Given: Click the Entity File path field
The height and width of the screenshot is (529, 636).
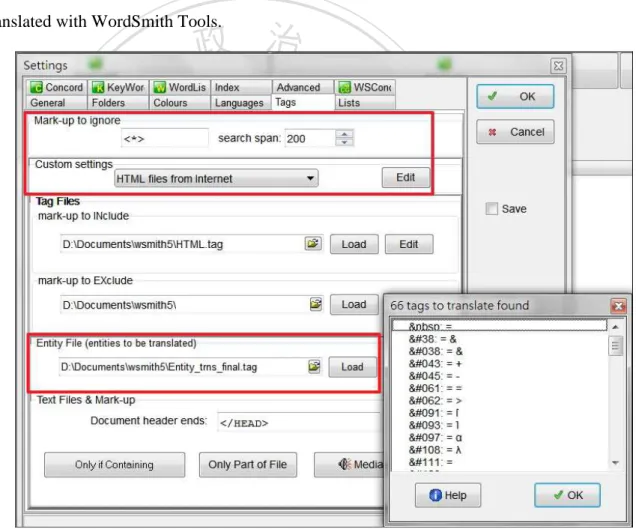Looking at the screenshot, I should [x=183, y=367].
